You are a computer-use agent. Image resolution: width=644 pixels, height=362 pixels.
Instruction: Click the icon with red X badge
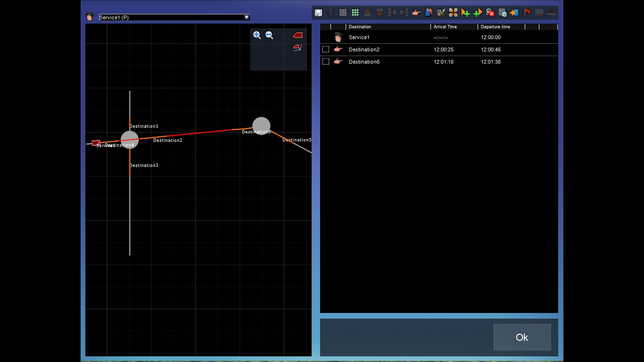(x=490, y=13)
